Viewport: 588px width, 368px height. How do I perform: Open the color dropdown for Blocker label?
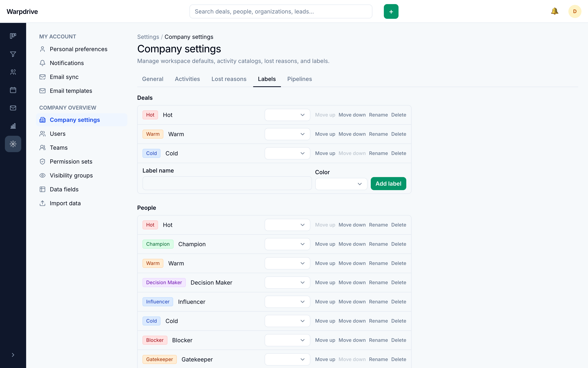pyautogui.click(x=287, y=340)
